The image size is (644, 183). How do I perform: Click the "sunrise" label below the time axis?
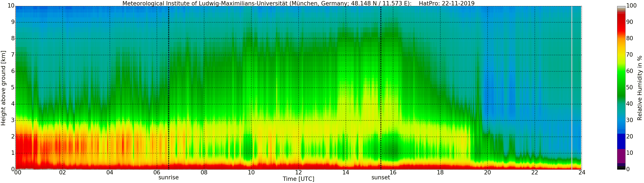169,177
